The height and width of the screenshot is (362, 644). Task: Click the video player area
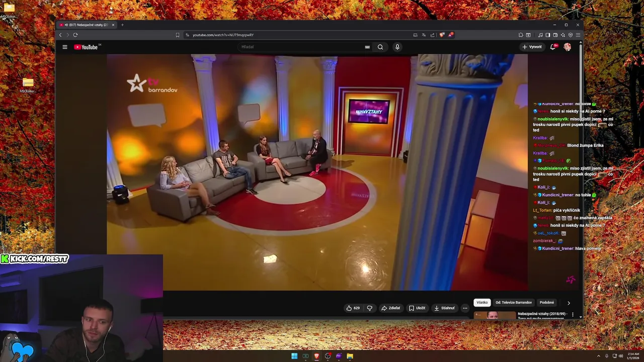coord(317,172)
